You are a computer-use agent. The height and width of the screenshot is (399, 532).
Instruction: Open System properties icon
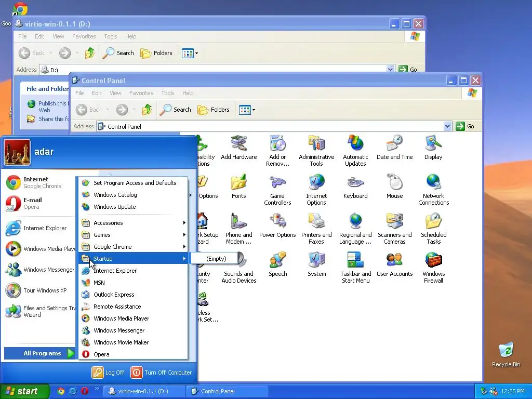(316, 264)
